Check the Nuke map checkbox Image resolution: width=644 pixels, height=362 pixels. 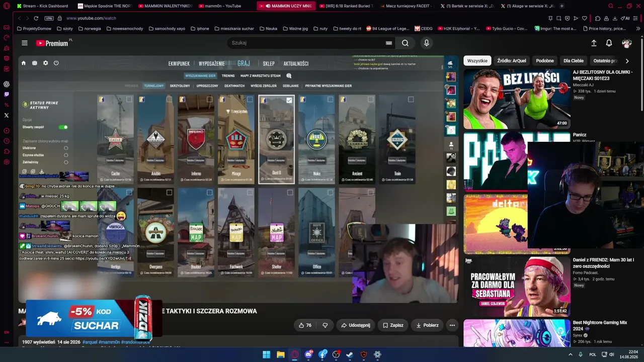point(330,100)
